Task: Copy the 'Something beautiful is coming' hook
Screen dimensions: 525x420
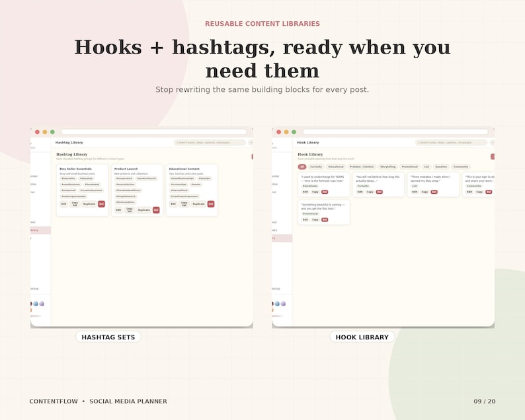Action: 315,220
